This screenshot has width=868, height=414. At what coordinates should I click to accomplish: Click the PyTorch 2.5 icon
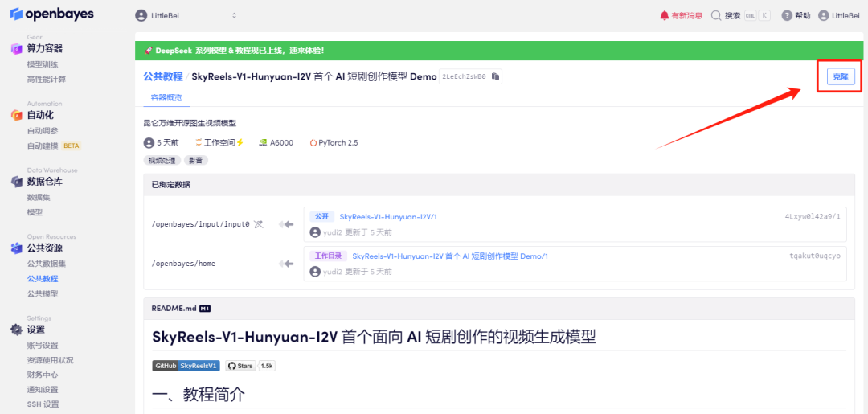tap(313, 143)
